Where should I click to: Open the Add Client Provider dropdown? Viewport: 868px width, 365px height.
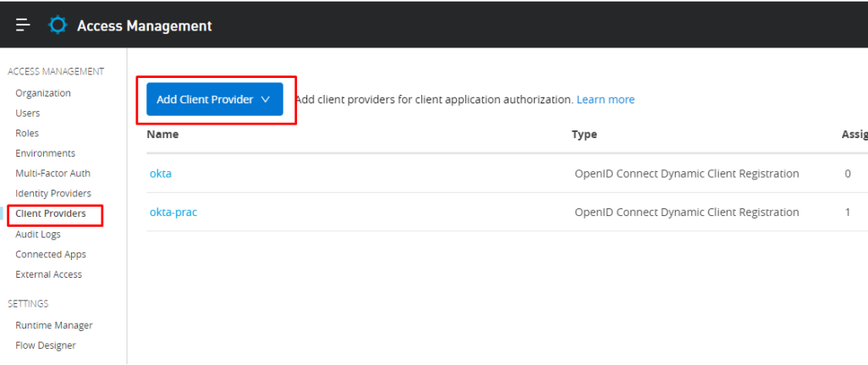pos(215,100)
